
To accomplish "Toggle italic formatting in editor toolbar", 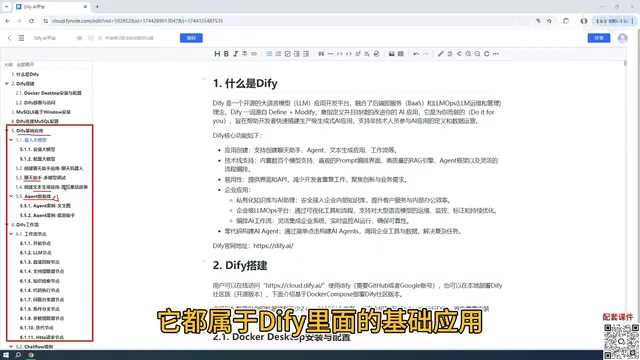I will pyautogui.click(x=236, y=54).
